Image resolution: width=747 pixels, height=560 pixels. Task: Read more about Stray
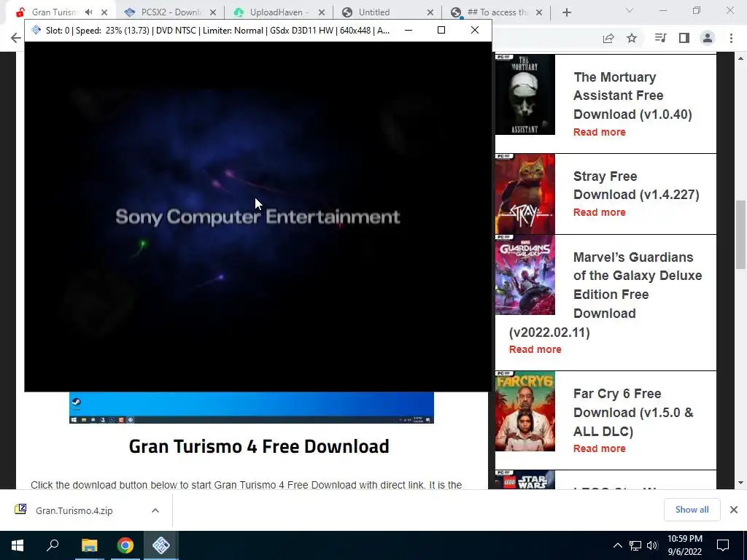tap(600, 212)
